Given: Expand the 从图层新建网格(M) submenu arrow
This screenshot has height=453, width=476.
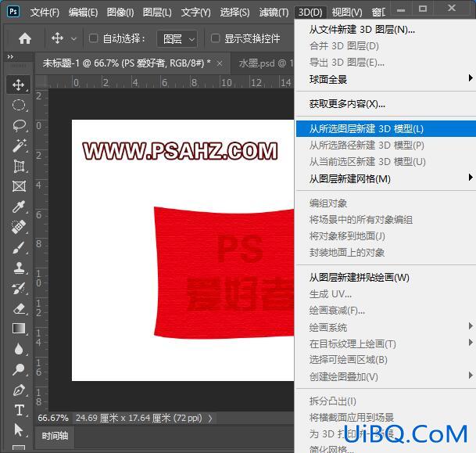Looking at the screenshot, I should point(471,177).
